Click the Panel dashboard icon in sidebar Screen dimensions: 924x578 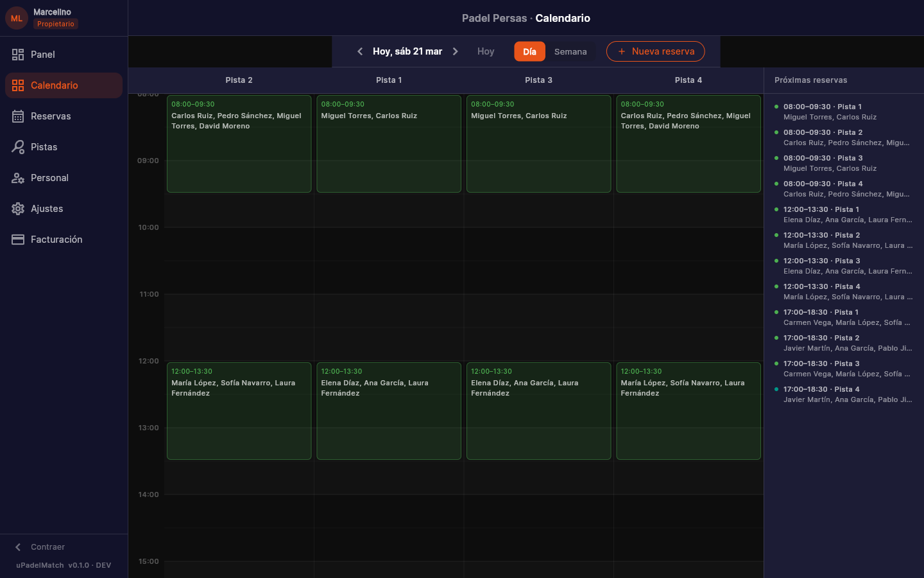point(18,55)
